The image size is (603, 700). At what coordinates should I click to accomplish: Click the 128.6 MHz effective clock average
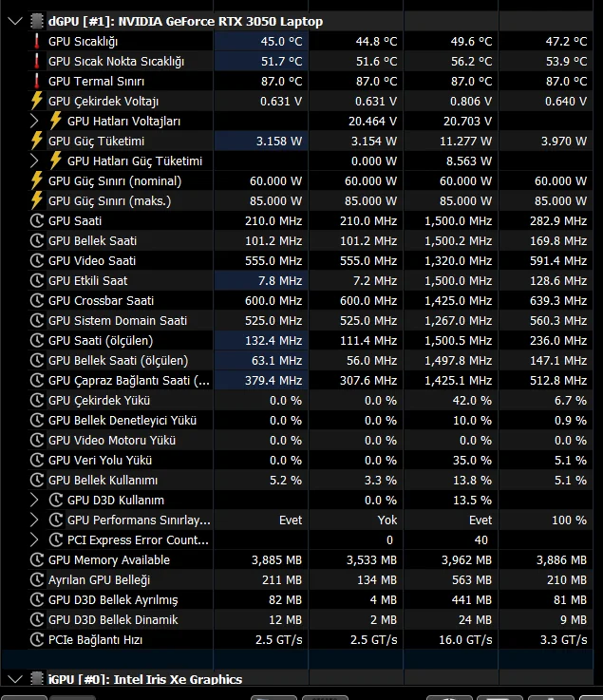pos(558,280)
